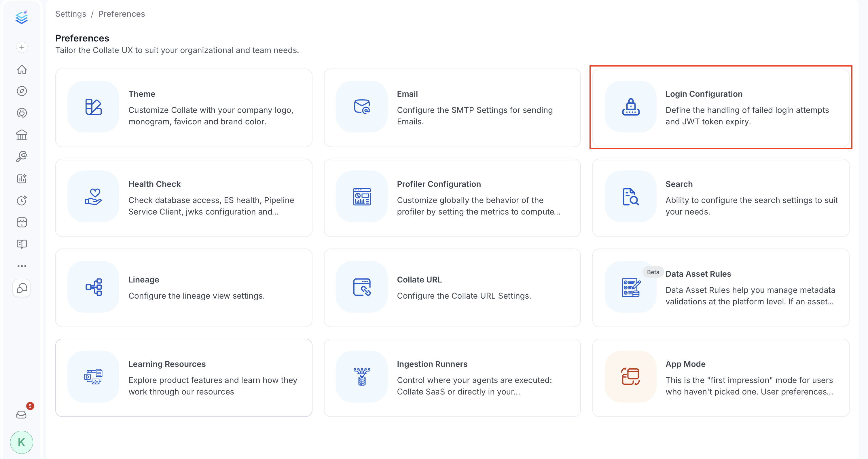Open the Collate URL title
This screenshot has width=868, height=459.
tap(419, 280)
